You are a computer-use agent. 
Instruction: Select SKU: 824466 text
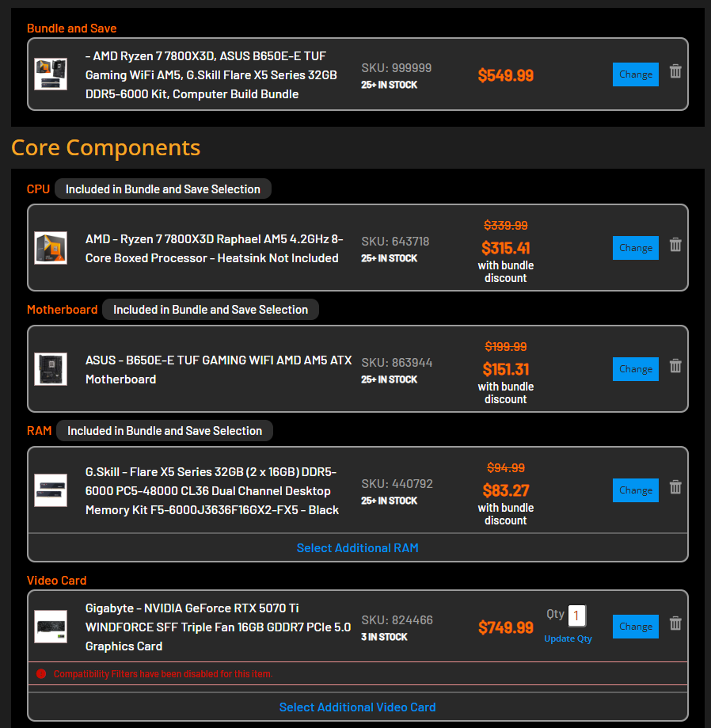(397, 619)
